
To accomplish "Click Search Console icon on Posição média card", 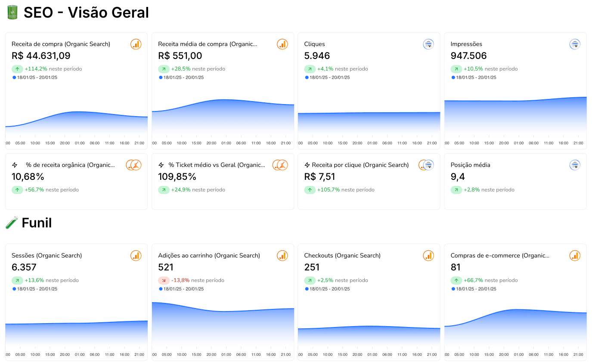I will (x=575, y=165).
